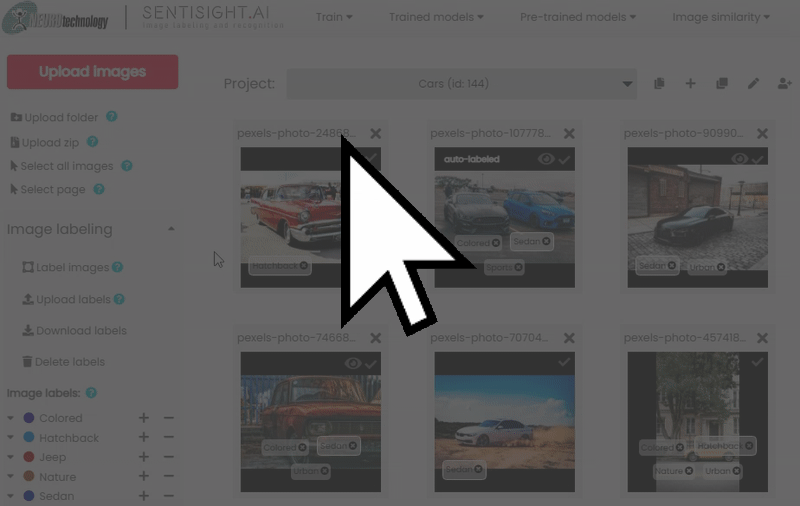Collapse the Image labeling section
Image resolution: width=800 pixels, height=506 pixels.
click(x=171, y=229)
